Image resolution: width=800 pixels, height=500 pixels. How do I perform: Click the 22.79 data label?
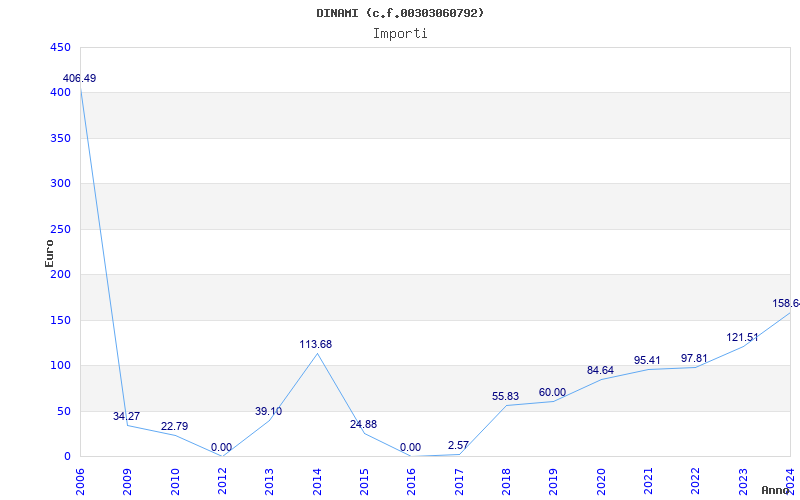tap(174, 426)
